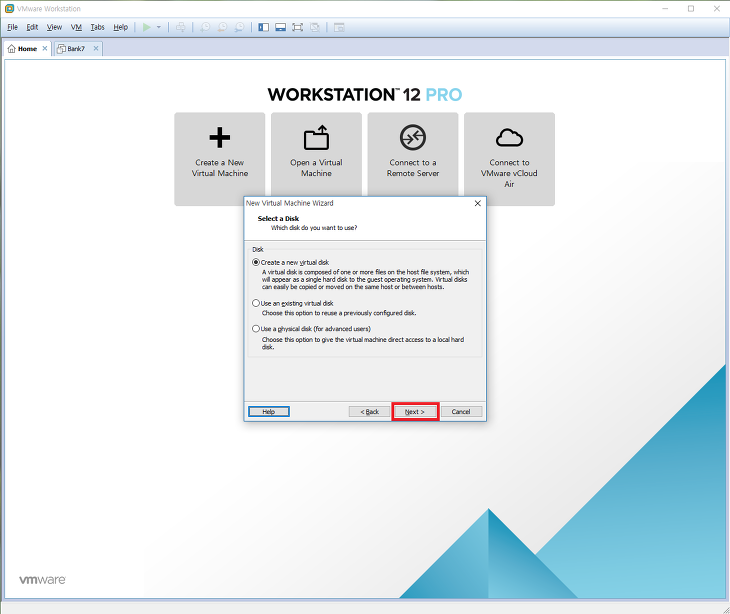This screenshot has width=730, height=614.
Task: Click the Back button in wizard
Action: pyautogui.click(x=370, y=412)
